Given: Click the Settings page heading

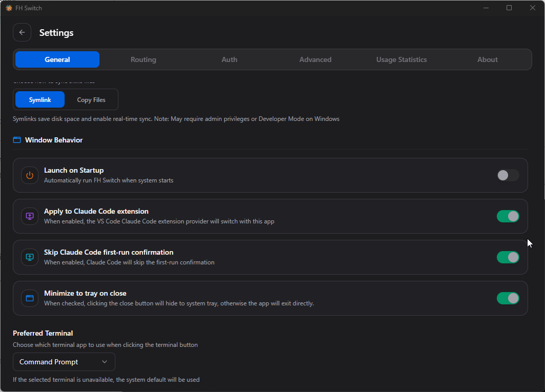Looking at the screenshot, I should [56, 33].
